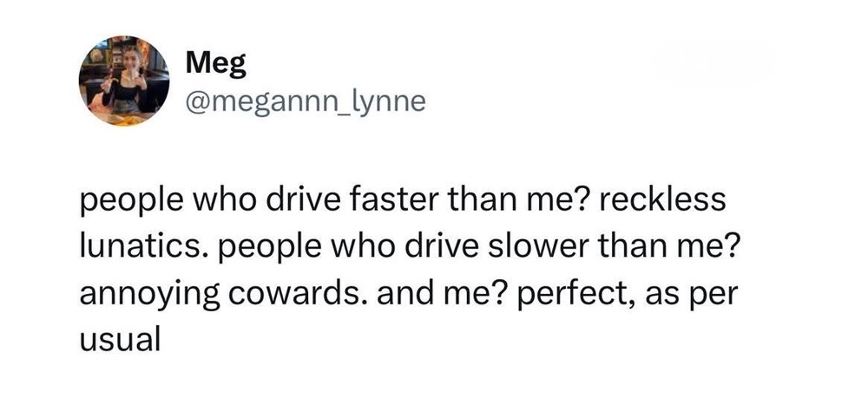Select the word "perfect" in the tweet

577,295
